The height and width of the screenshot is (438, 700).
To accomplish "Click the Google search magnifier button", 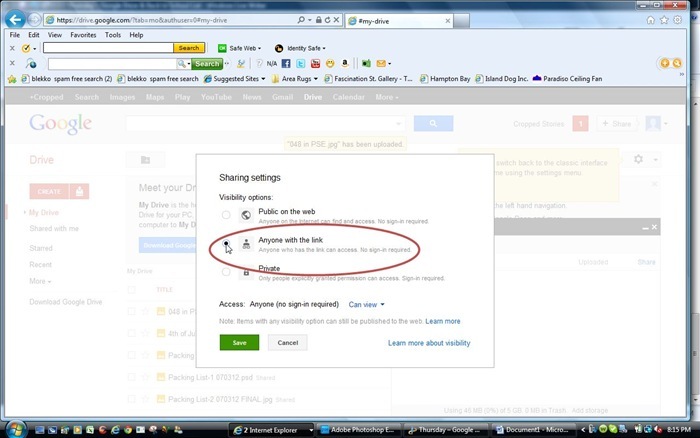I will pos(433,123).
